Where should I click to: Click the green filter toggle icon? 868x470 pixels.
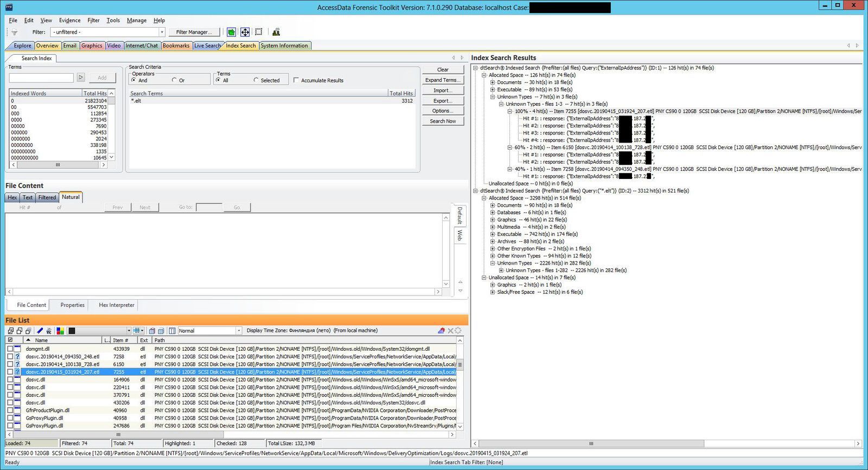[232, 32]
